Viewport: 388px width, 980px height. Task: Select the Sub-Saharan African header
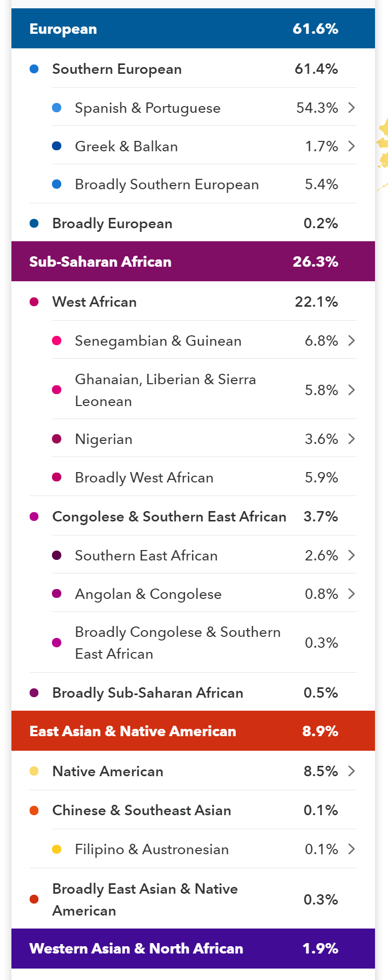(x=193, y=262)
